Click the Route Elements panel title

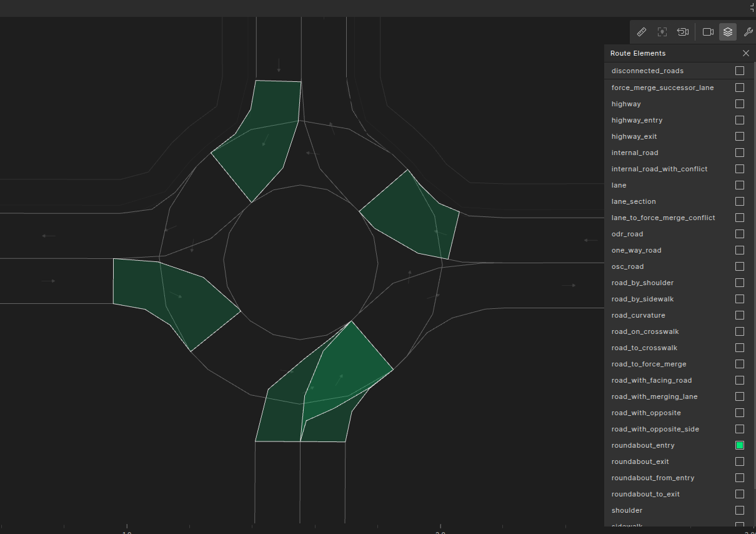click(x=638, y=53)
